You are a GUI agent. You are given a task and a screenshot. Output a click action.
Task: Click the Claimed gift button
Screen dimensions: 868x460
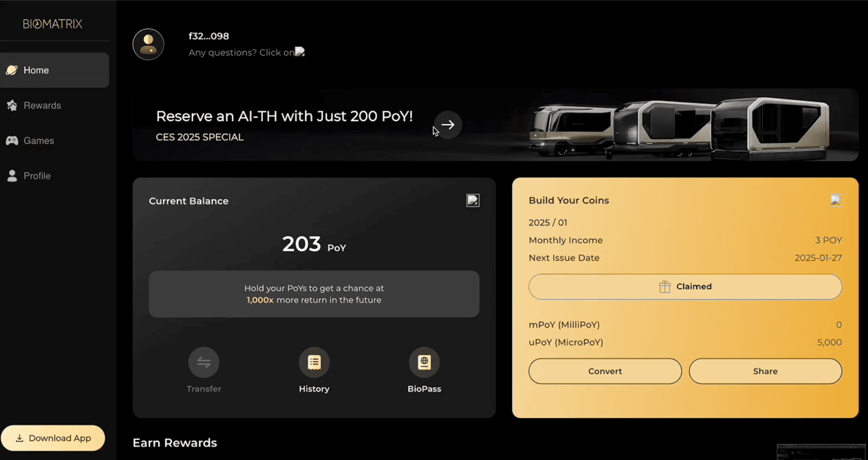click(x=685, y=287)
